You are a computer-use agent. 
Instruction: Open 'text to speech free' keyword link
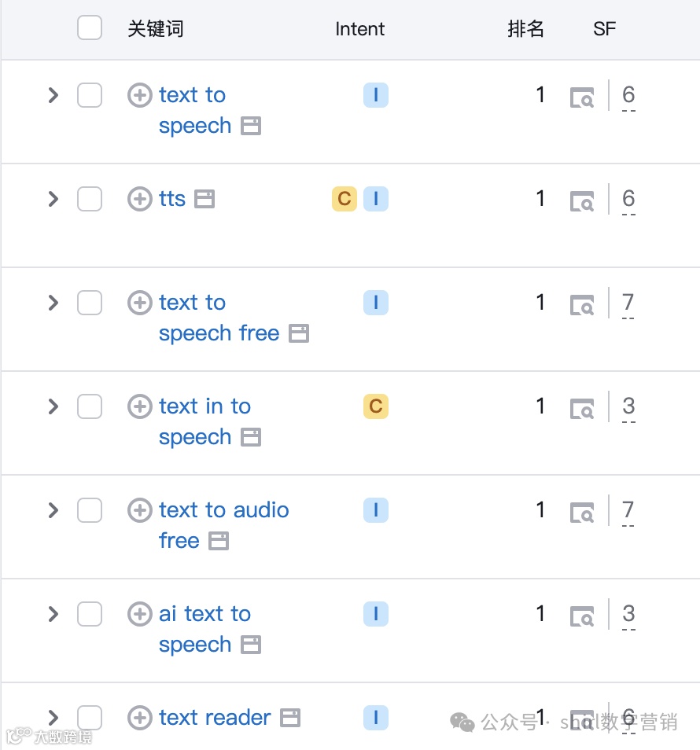click(x=219, y=318)
